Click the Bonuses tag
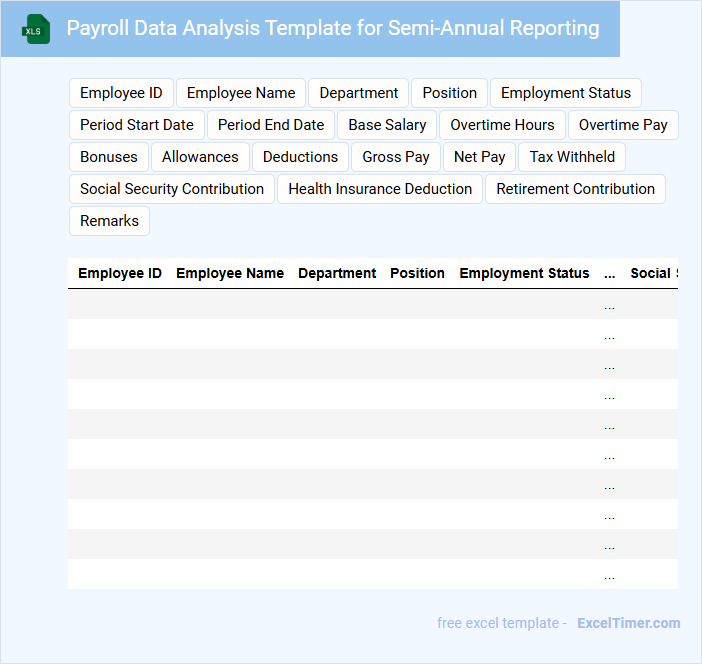This screenshot has height=664, width=702. [109, 157]
